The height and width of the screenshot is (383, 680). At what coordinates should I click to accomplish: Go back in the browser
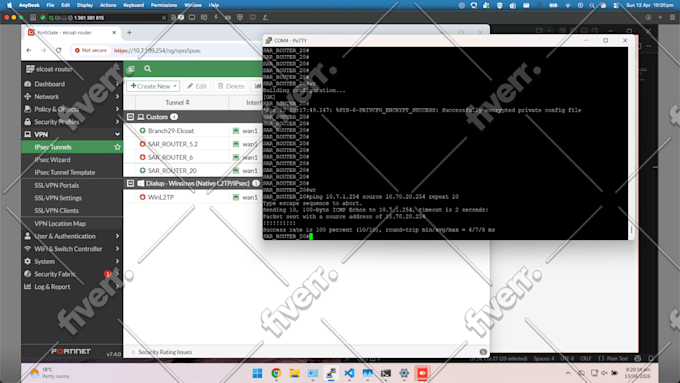pos(29,50)
